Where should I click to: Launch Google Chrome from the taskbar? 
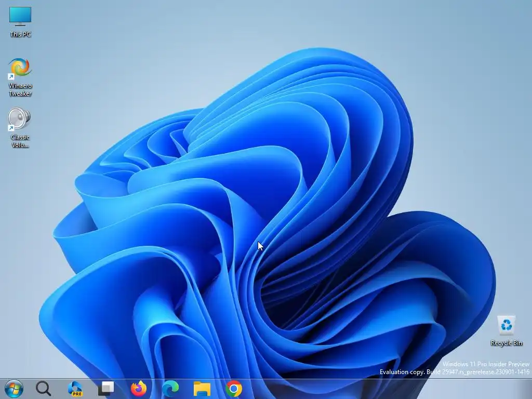(x=234, y=389)
